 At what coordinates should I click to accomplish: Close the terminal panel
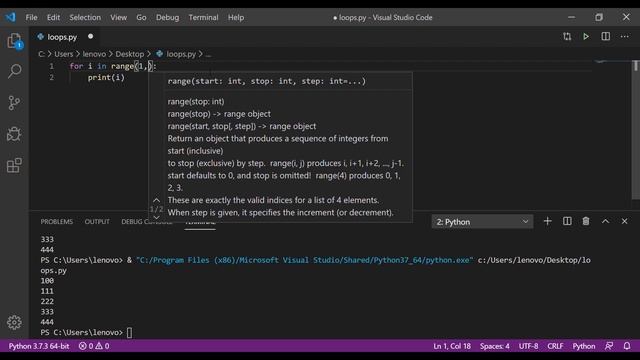coord(624,221)
